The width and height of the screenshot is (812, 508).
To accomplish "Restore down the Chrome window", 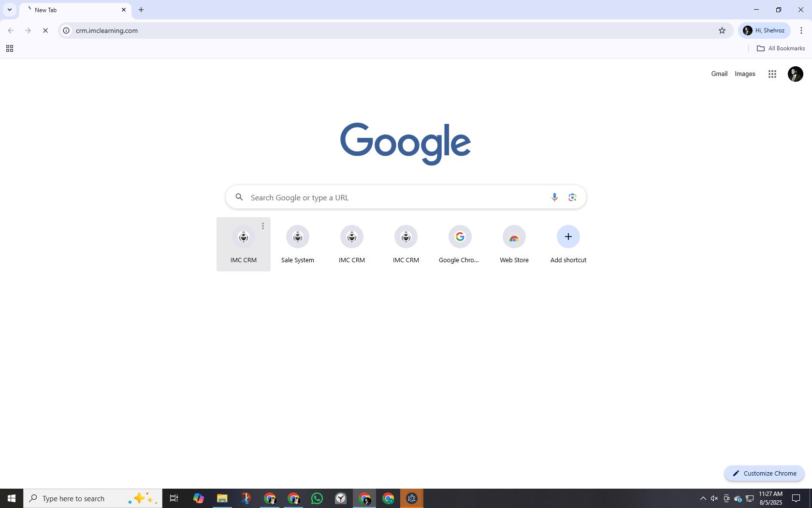I will point(779,10).
